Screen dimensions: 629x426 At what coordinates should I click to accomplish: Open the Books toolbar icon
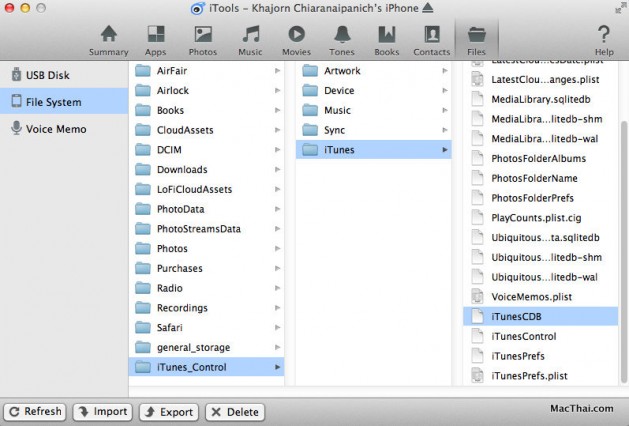pos(387,34)
